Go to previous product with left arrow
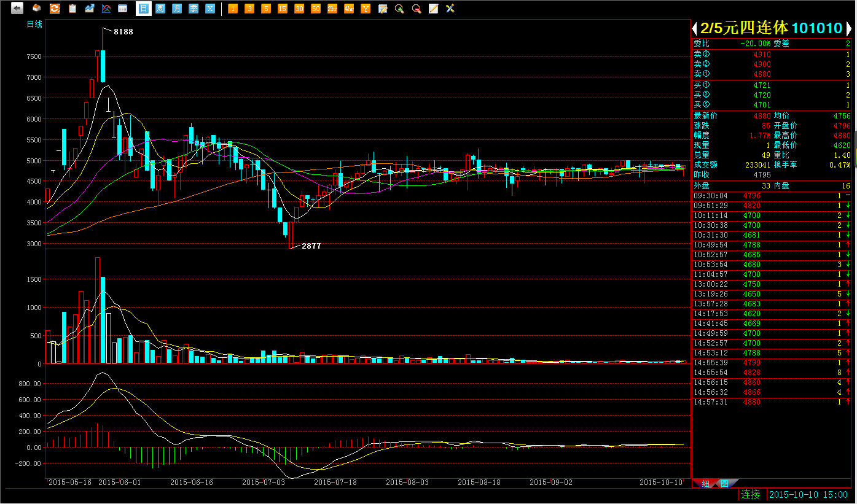Screen dimensions: 857x504 (x=695, y=28)
